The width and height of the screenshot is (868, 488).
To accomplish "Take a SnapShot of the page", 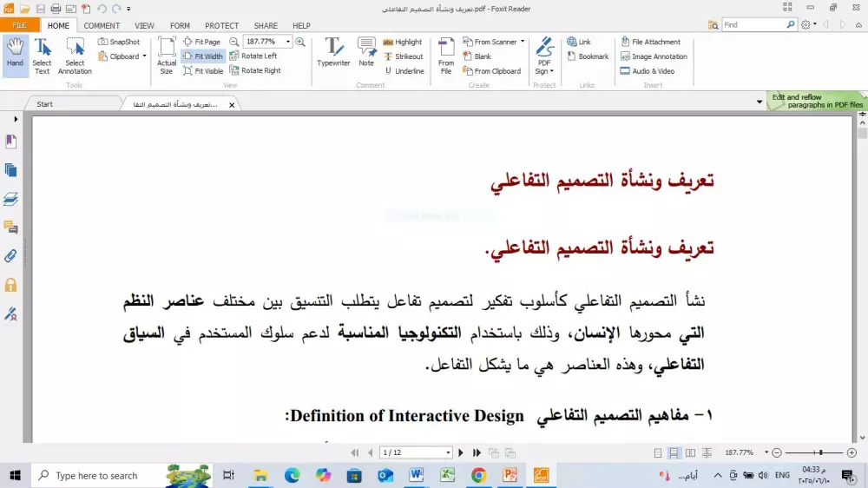I will click(x=119, y=42).
